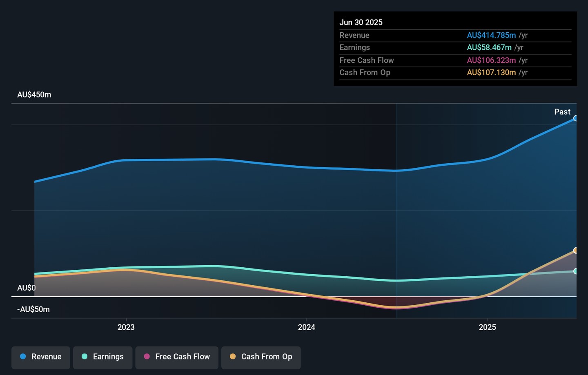Click the AU$450m y-axis label

pyautogui.click(x=34, y=95)
